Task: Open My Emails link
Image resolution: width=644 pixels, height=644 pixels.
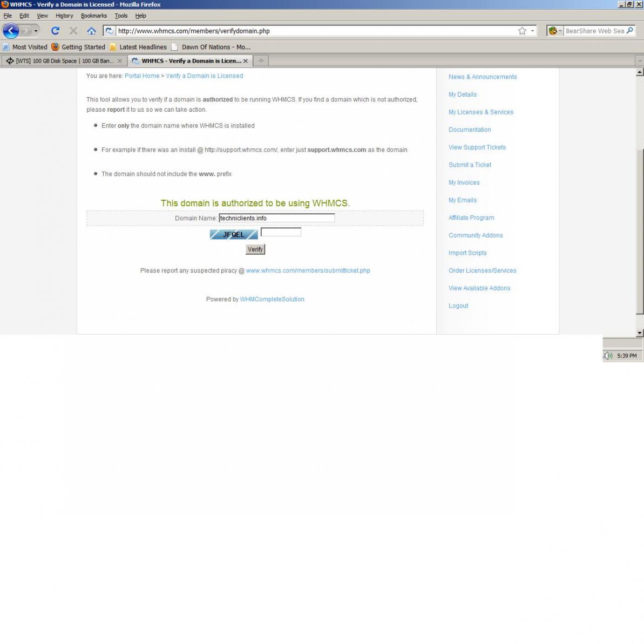Action: tap(463, 200)
